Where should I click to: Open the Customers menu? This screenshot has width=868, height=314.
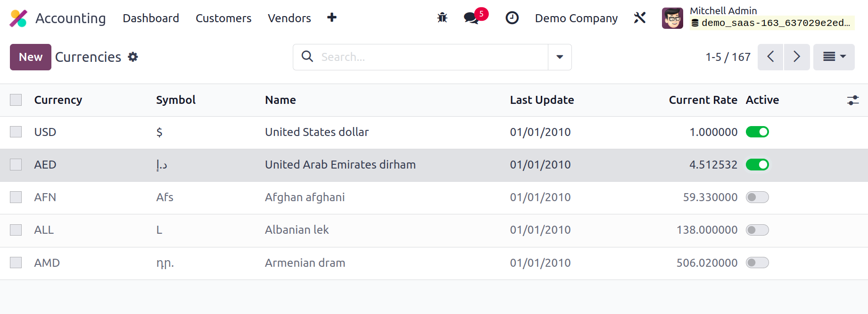pos(223,18)
